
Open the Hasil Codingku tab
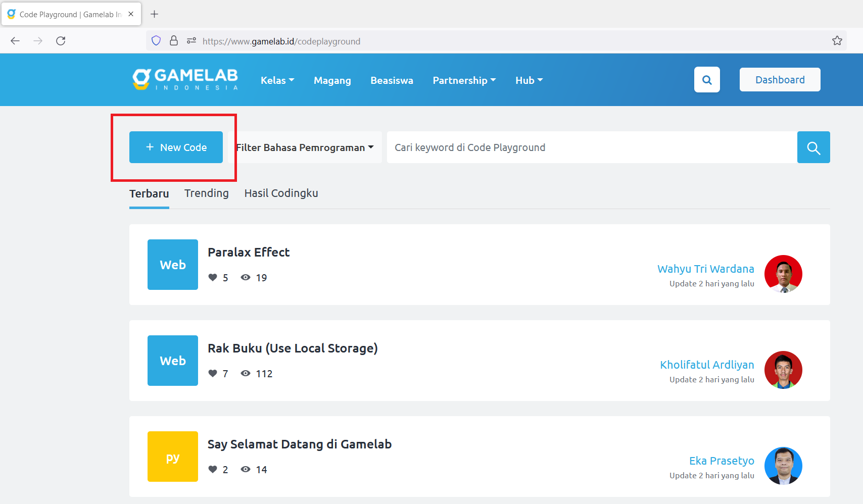(281, 193)
